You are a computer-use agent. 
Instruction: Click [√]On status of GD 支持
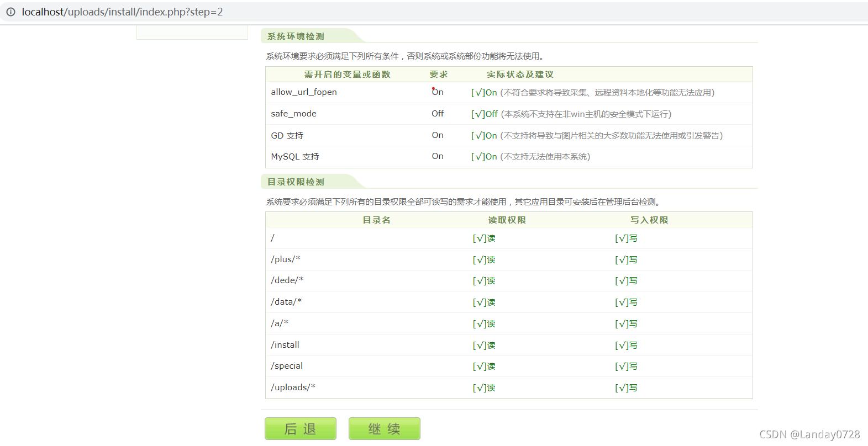coord(484,136)
